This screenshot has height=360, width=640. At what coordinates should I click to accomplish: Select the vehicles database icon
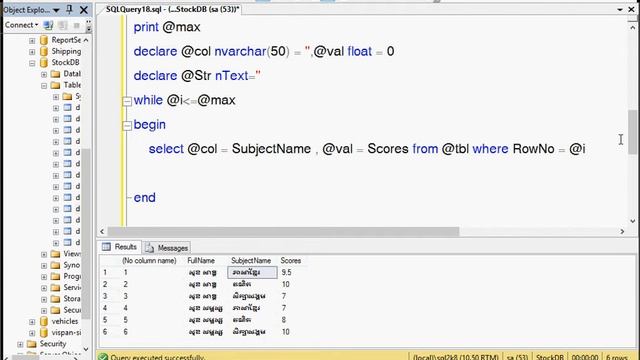click(x=44, y=321)
